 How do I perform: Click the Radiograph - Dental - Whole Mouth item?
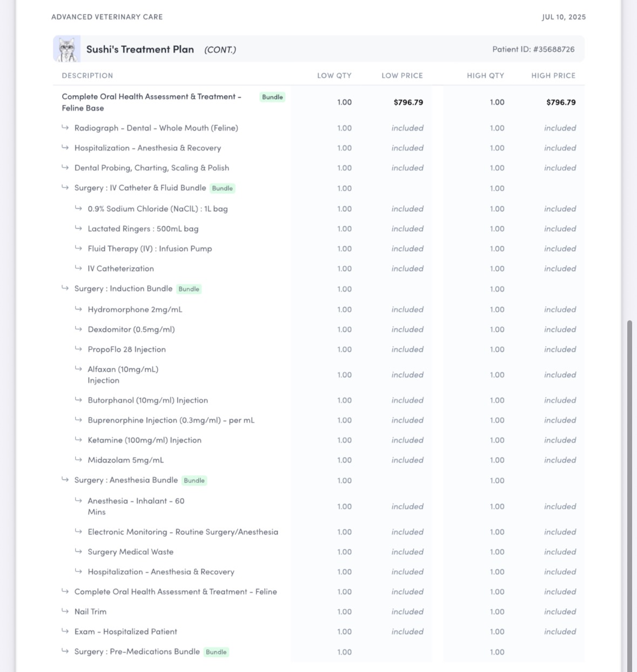point(156,128)
